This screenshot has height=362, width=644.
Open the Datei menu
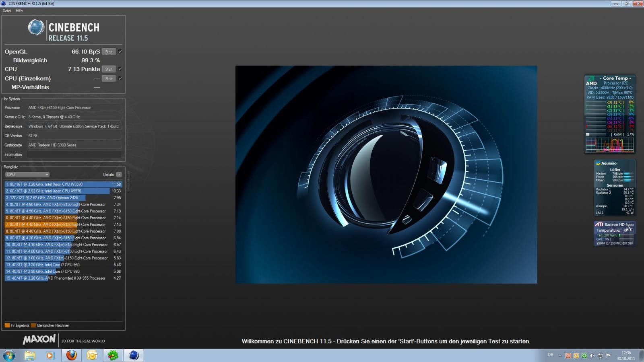point(7,11)
